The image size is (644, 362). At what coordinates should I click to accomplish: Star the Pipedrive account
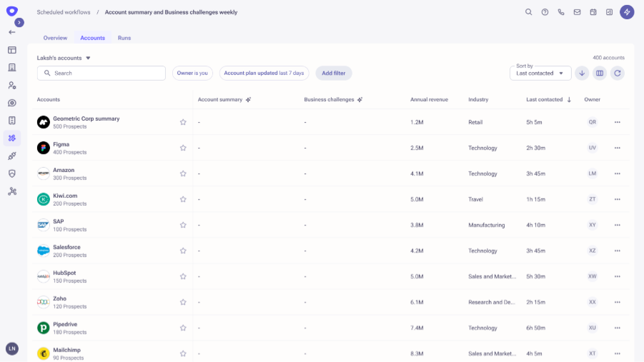tap(183, 328)
